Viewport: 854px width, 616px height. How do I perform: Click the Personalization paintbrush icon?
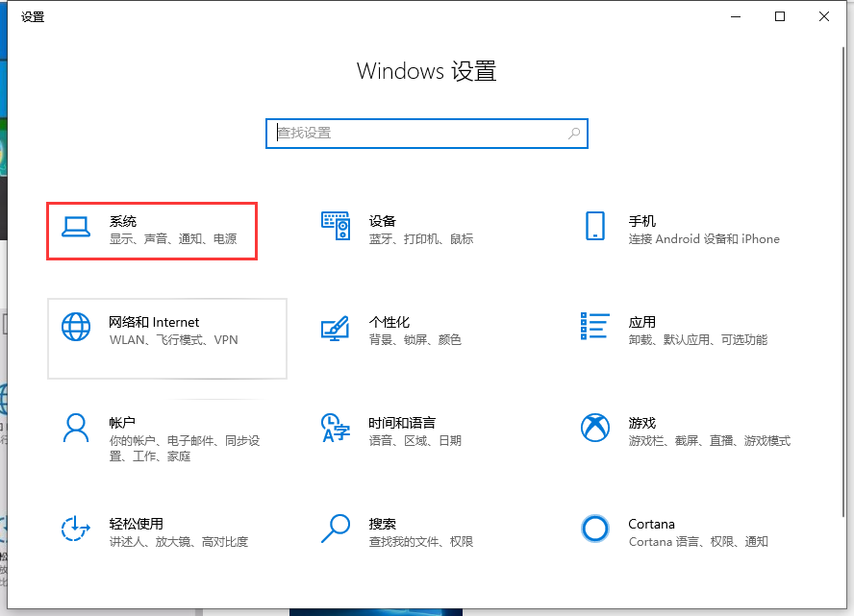tap(336, 328)
